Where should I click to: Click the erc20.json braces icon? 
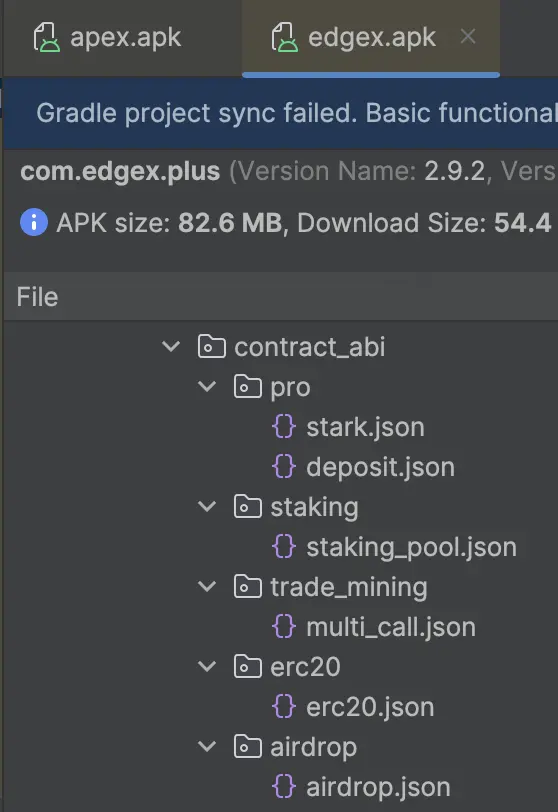coord(284,707)
